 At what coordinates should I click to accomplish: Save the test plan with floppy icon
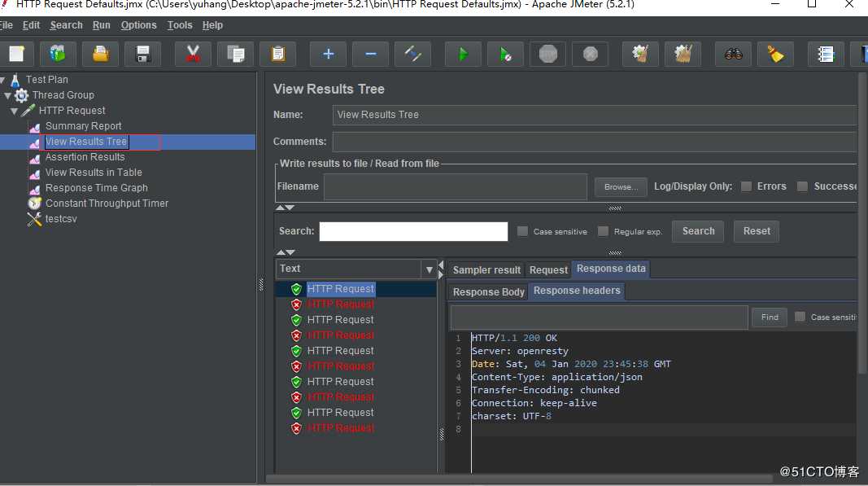click(143, 54)
